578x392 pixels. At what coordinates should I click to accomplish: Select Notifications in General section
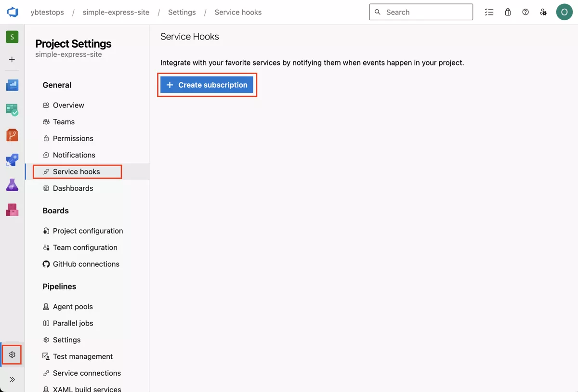pos(74,155)
